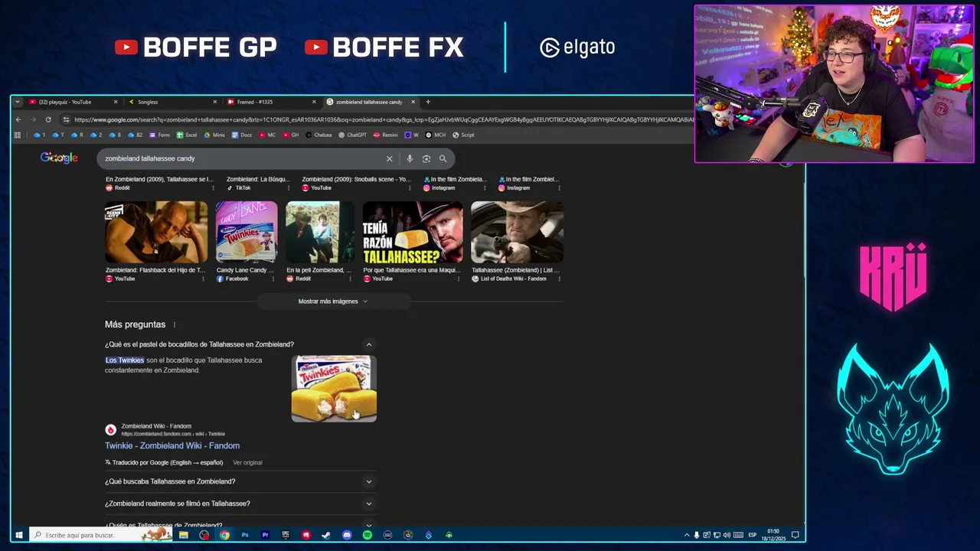Open options for List of Deaths Wiki result
980x551 pixels.
pyautogui.click(x=560, y=279)
